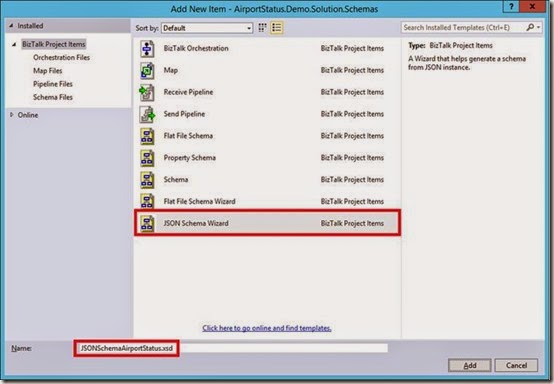Image resolution: width=554 pixels, height=384 pixels.
Task: Follow the go online and find templates link
Action: click(267, 328)
